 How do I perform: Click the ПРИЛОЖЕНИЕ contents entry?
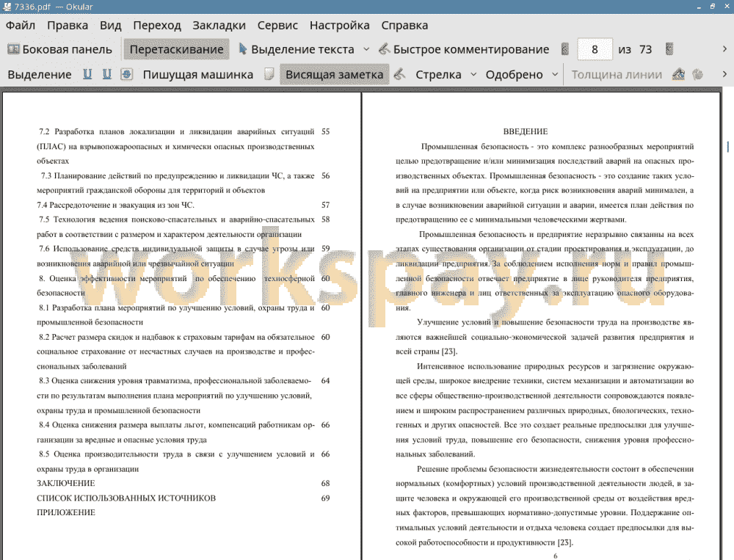pos(66,513)
